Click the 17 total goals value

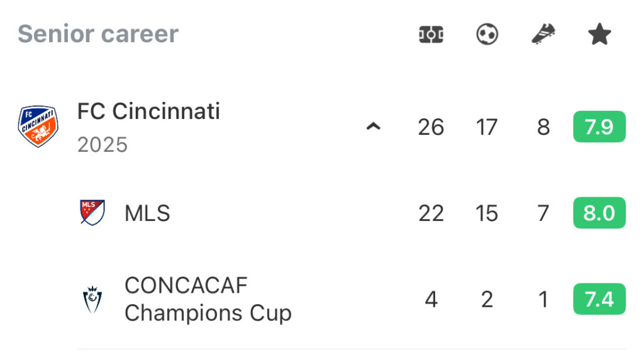point(487,127)
